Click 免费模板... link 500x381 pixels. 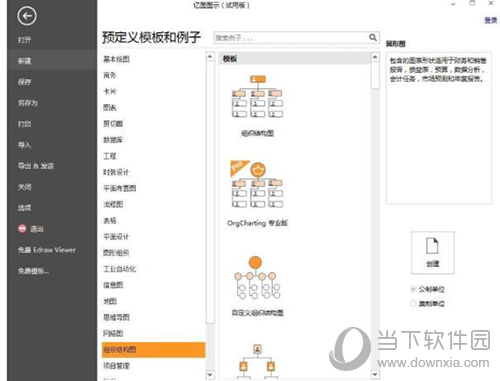coord(33,271)
